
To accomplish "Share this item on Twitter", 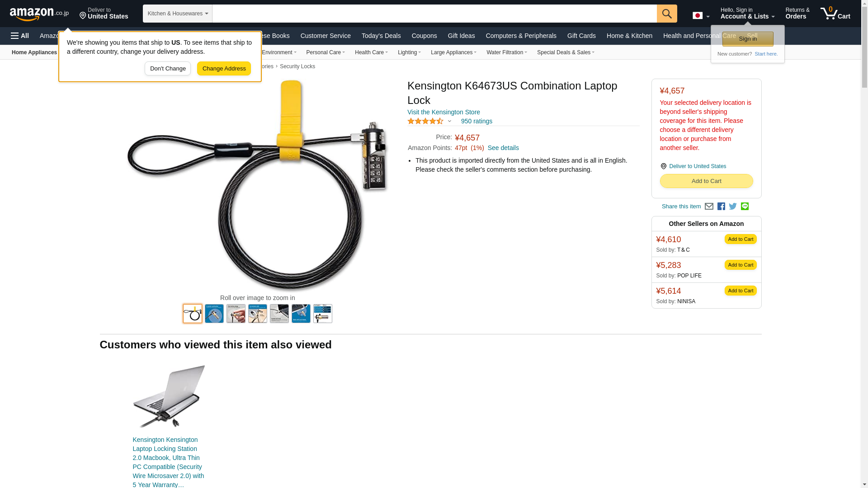I will pyautogui.click(x=733, y=206).
